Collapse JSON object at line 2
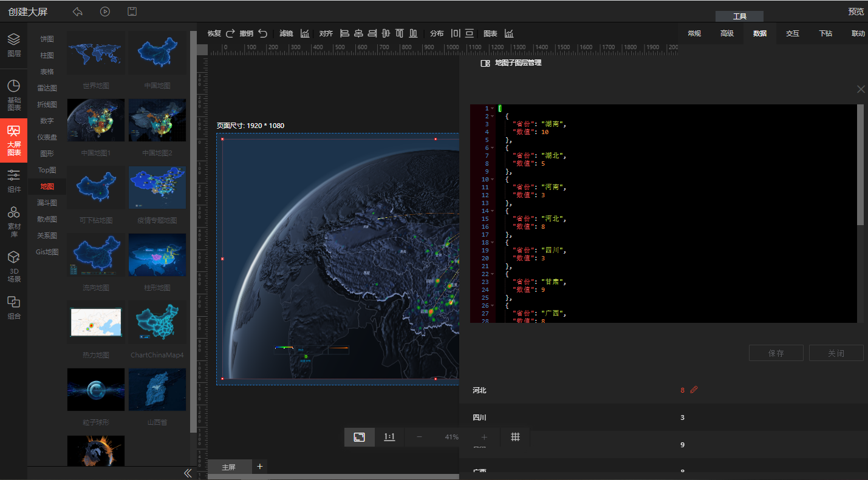This screenshot has height=480, width=868. [x=492, y=116]
